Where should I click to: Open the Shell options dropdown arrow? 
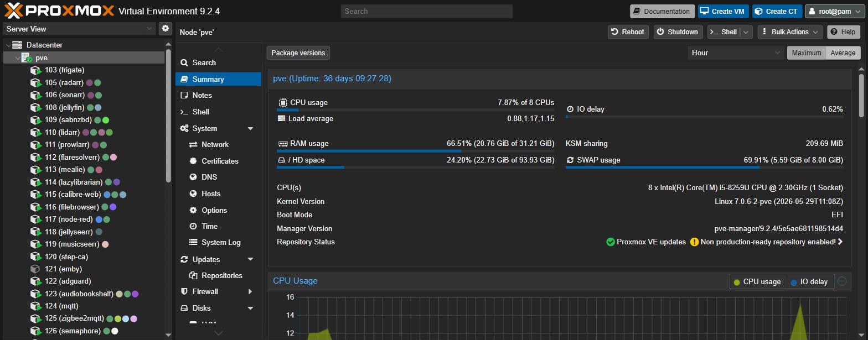tap(746, 32)
